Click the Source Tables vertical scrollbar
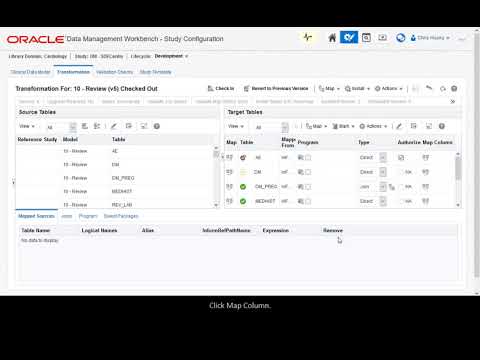The width and height of the screenshot is (480, 360). point(216,176)
